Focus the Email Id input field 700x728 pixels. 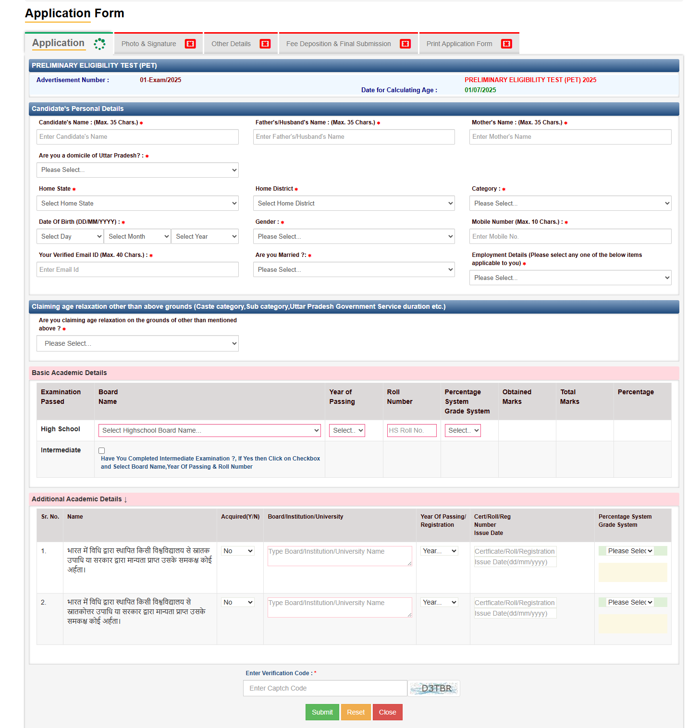coord(137,269)
